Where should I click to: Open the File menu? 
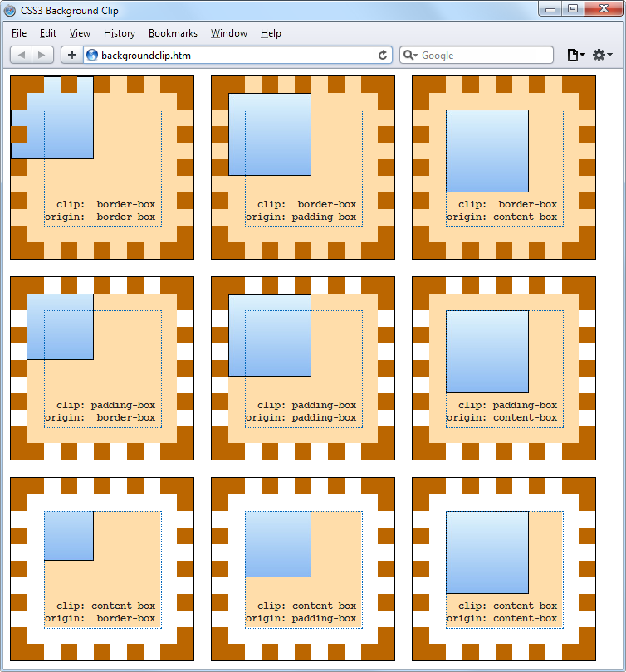pos(19,33)
